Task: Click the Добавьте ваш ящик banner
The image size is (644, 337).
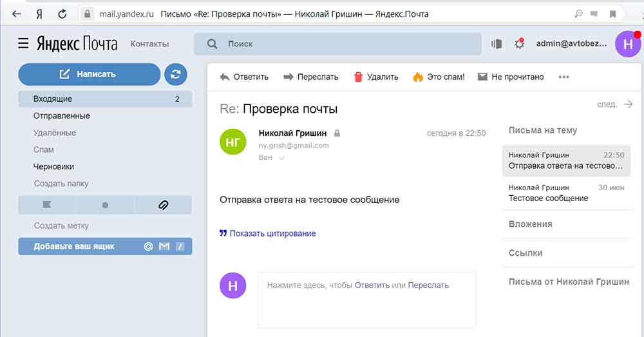Action: point(105,246)
